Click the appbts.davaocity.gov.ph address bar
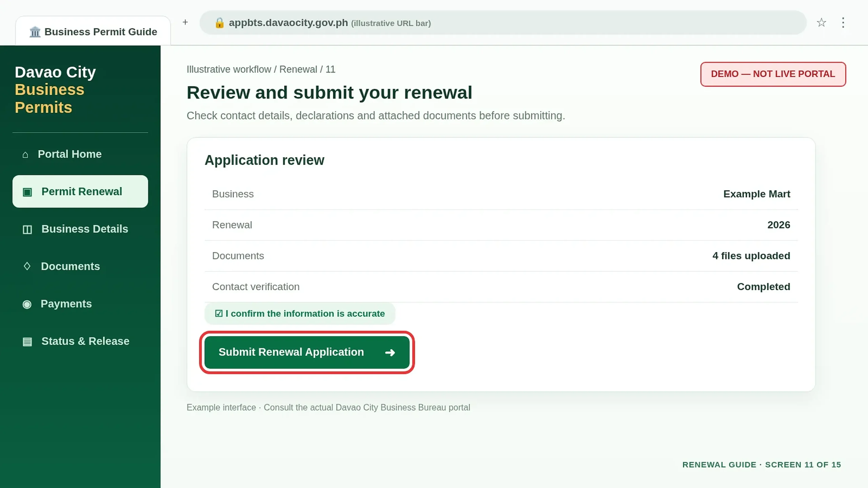This screenshot has width=868, height=488. (503, 23)
